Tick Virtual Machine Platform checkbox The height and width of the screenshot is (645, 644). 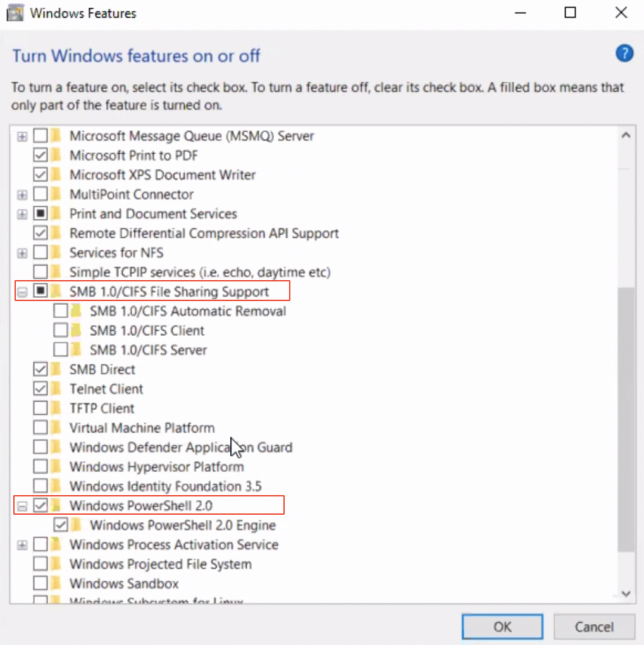pos(40,427)
